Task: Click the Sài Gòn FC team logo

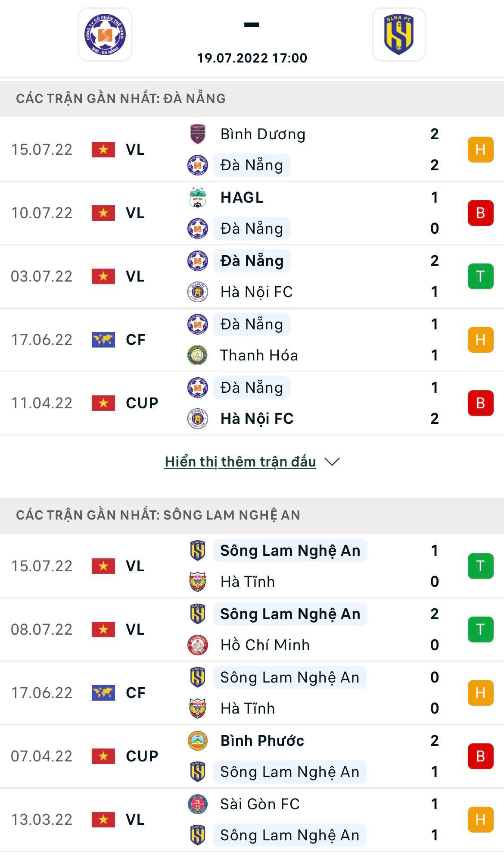Action: (198, 804)
